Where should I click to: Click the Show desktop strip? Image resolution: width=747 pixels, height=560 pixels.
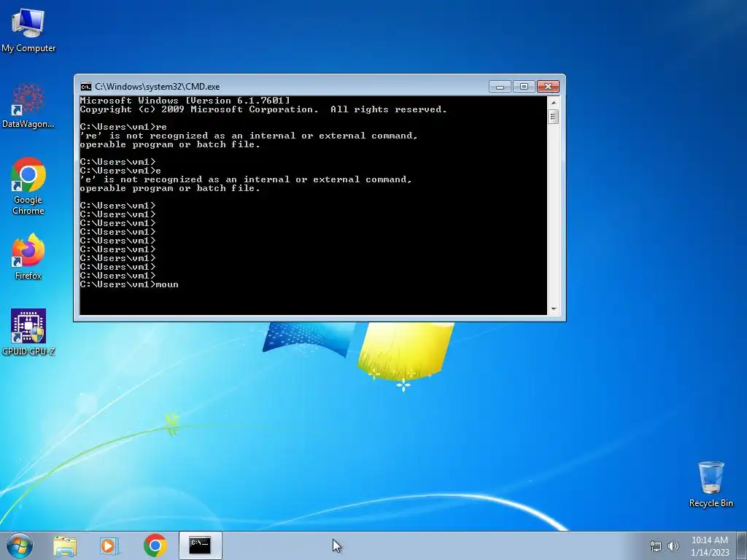[x=742, y=545]
